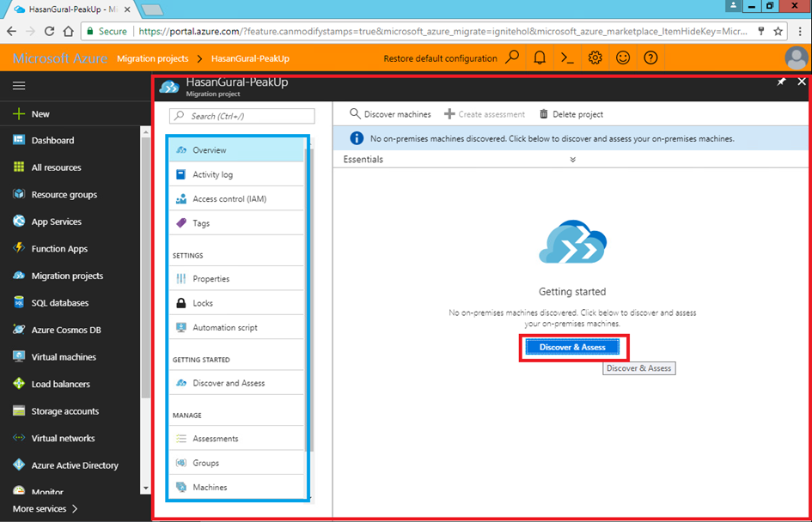Go back in the browser

11,31
